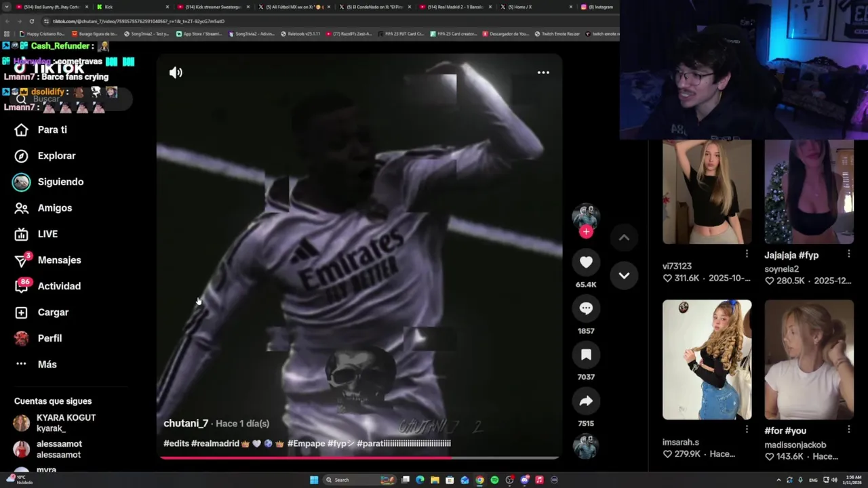This screenshot has width=868, height=488.
Task: Open madissonjackob video thumbnail
Action: point(809,359)
